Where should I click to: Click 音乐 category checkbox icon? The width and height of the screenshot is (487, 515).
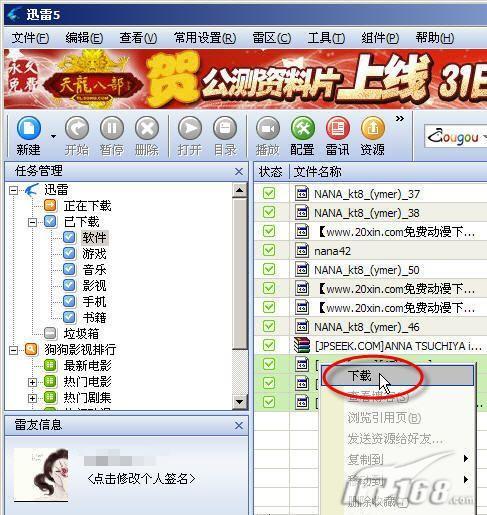(x=69, y=269)
